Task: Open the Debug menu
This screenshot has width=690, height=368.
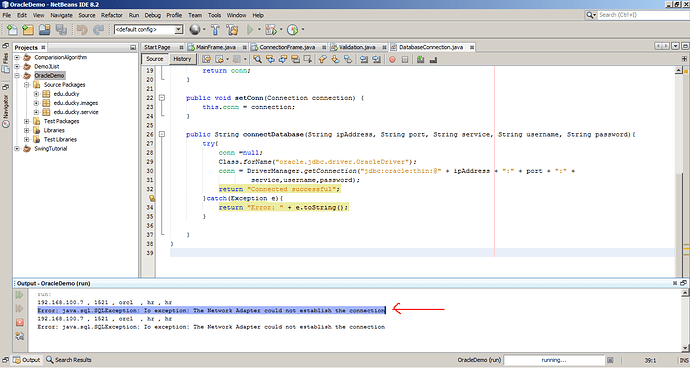Action: click(153, 15)
